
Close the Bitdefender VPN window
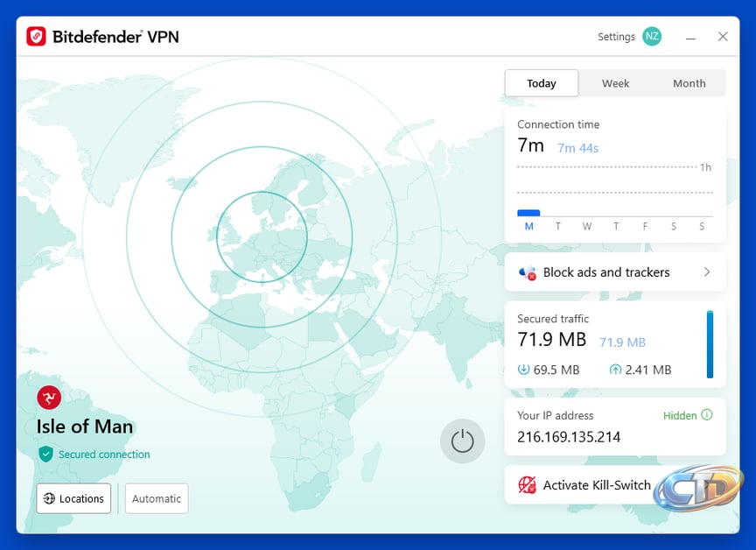[723, 36]
